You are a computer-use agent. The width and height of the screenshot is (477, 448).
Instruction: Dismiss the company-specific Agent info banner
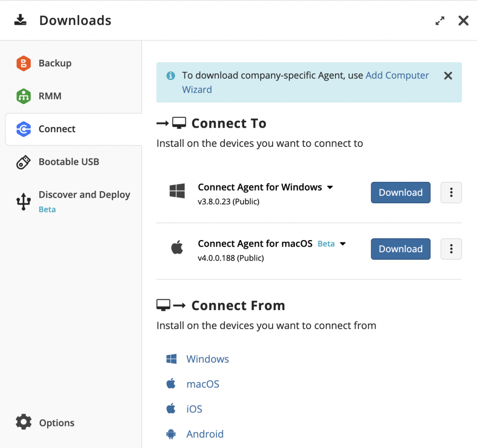click(x=448, y=76)
